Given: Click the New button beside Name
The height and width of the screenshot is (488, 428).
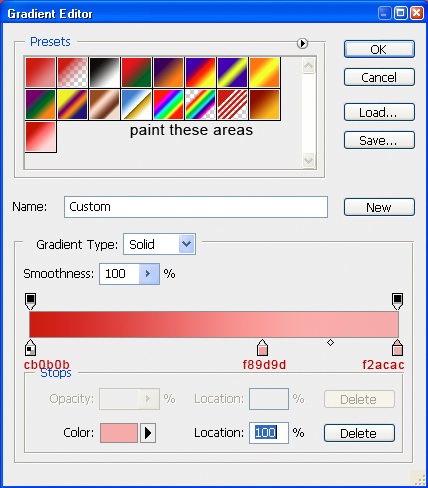Looking at the screenshot, I should tap(379, 207).
